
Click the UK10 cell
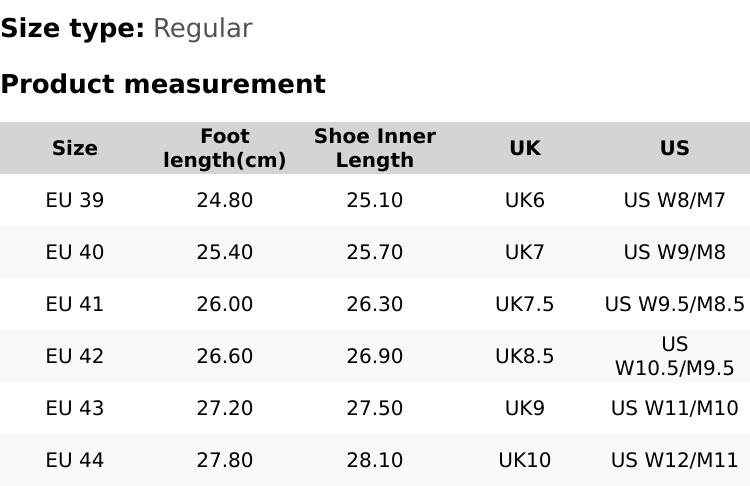525,460
